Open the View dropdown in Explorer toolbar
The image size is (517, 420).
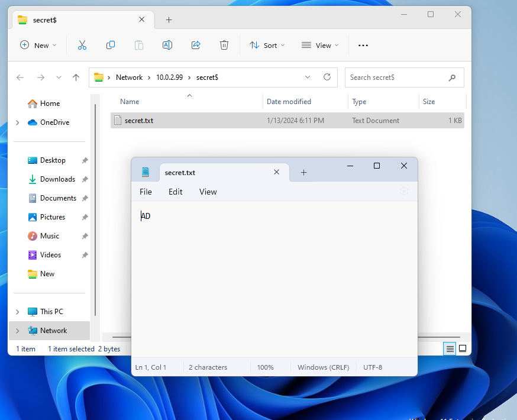(x=320, y=46)
